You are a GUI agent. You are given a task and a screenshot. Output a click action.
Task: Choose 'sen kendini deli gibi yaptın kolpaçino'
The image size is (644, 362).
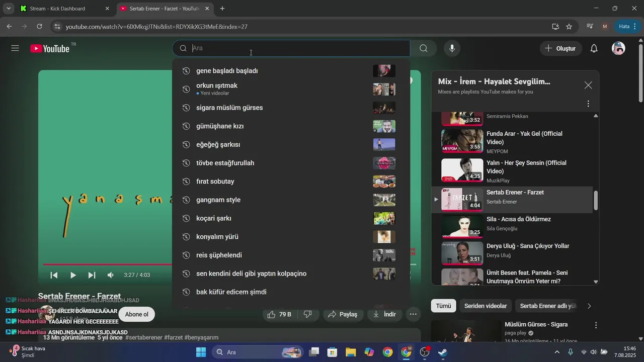(x=291, y=274)
